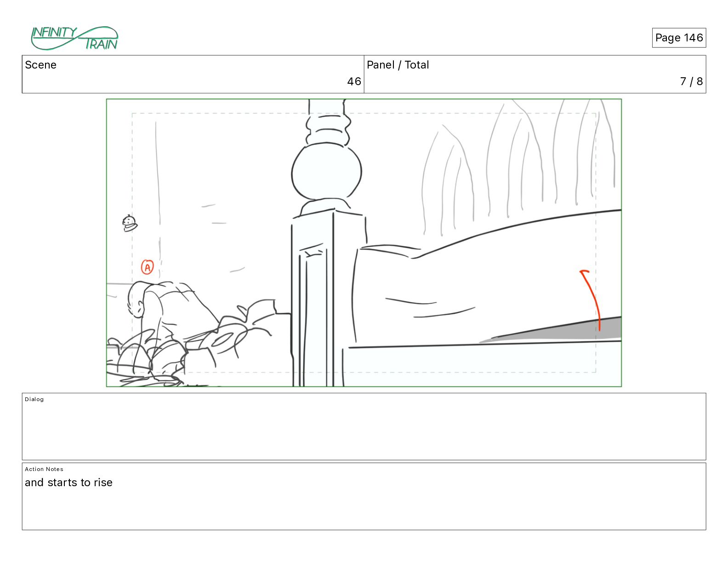
Task: Select the panel count 7 / 8
Action: (x=691, y=81)
